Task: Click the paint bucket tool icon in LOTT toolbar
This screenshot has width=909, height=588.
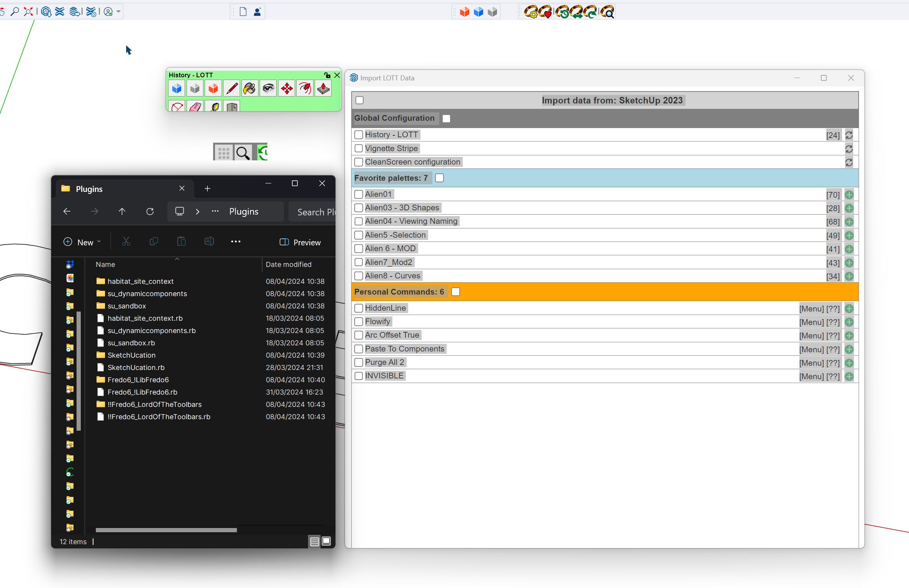Action: pos(250,87)
